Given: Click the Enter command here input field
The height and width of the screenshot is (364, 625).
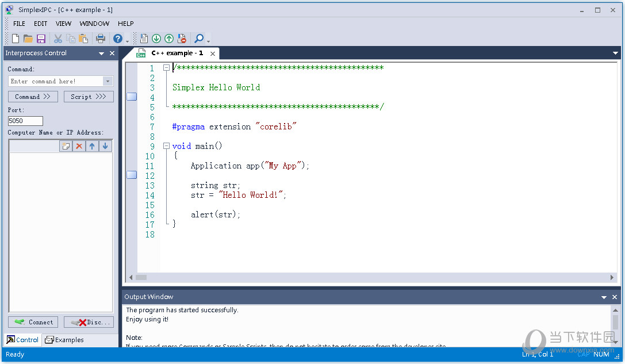Looking at the screenshot, I should (56, 81).
